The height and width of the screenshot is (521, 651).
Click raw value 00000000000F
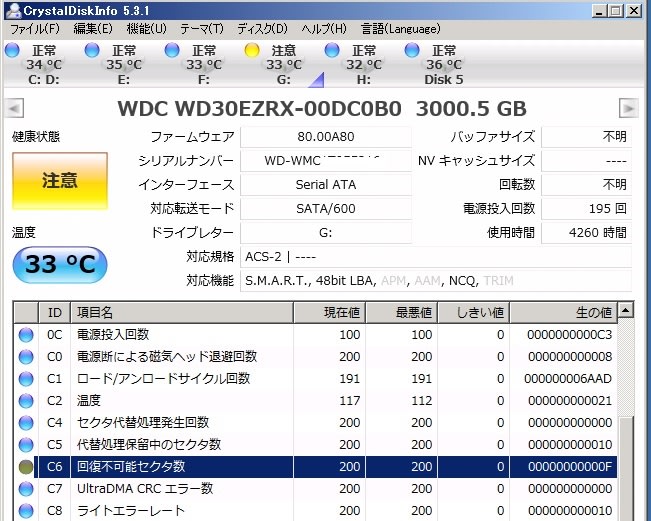click(x=570, y=467)
